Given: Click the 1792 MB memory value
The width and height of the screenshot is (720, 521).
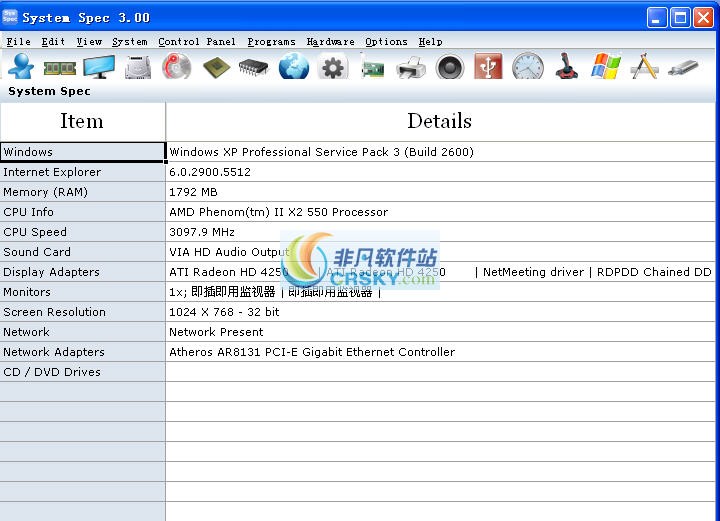Looking at the screenshot, I should tap(193, 192).
